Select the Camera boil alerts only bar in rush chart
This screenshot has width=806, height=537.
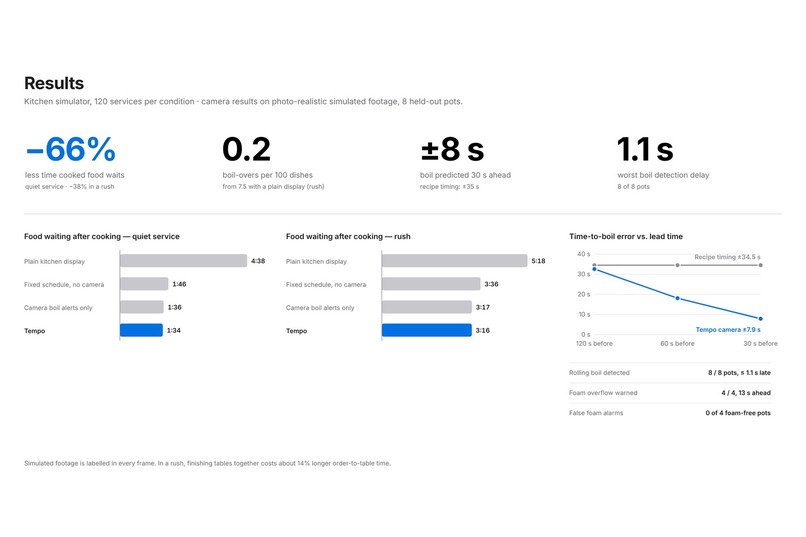tap(427, 307)
